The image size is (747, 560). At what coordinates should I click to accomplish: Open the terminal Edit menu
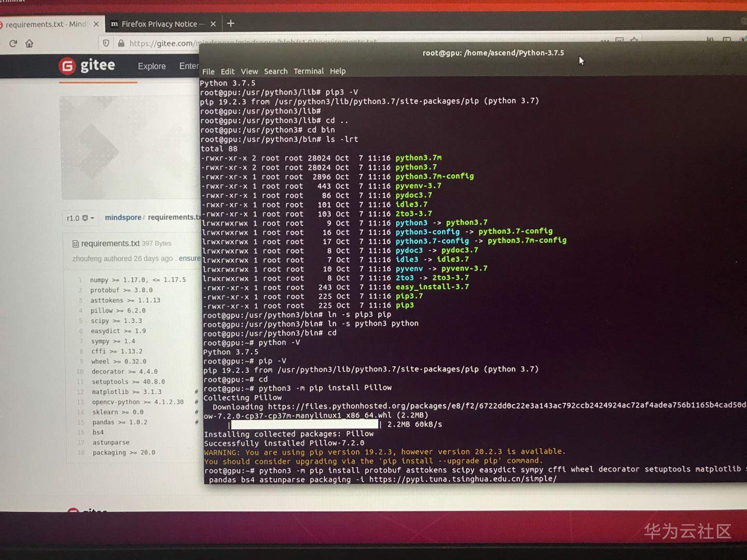pyautogui.click(x=228, y=72)
